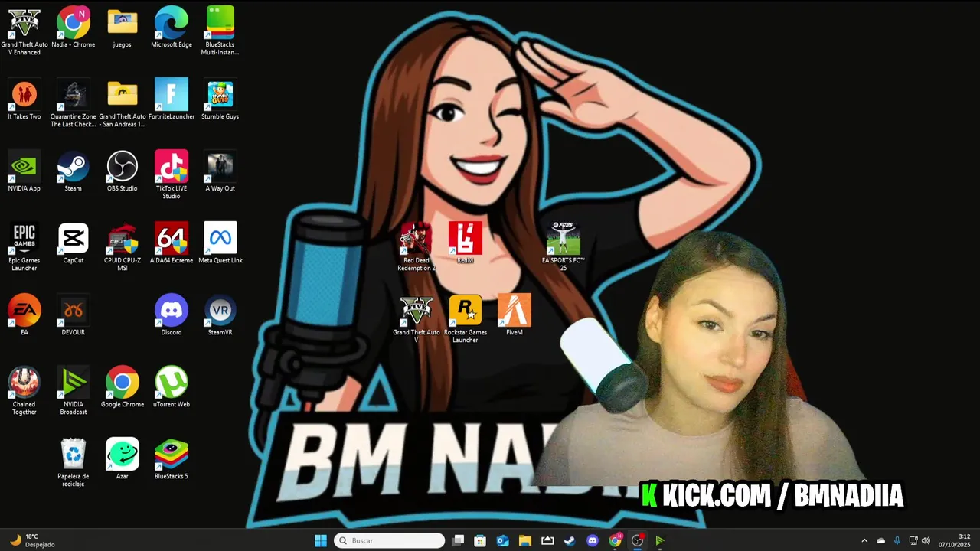The width and height of the screenshot is (980, 551).
Task: Launch FortniteLauncher desktop shortcut
Action: [x=171, y=99]
